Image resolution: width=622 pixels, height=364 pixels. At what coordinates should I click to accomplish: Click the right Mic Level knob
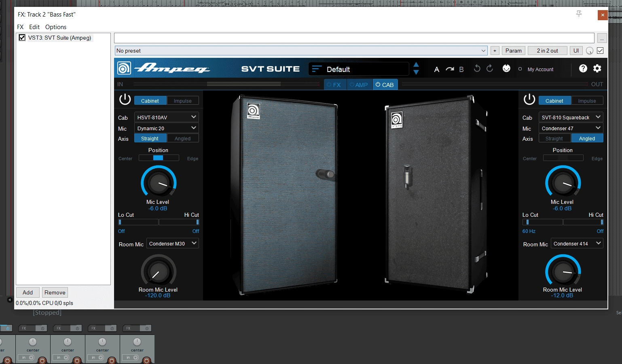click(563, 183)
